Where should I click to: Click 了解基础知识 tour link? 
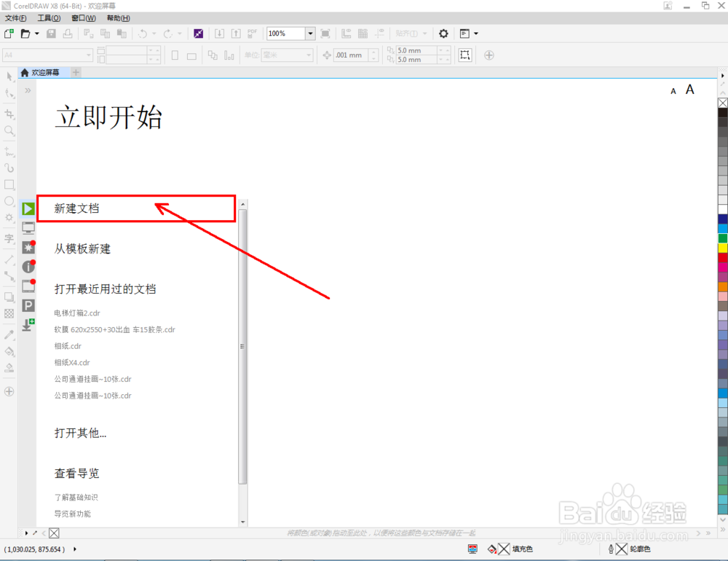tap(76, 498)
